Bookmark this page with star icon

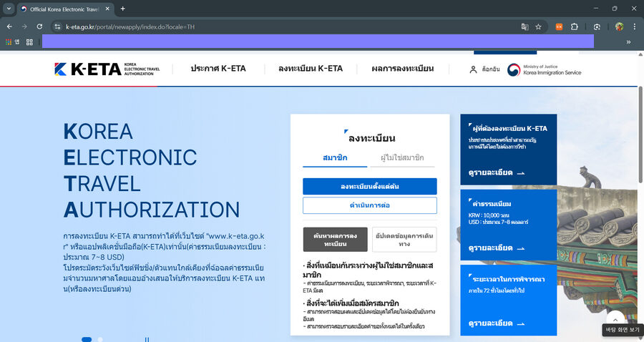click(538, 26)
